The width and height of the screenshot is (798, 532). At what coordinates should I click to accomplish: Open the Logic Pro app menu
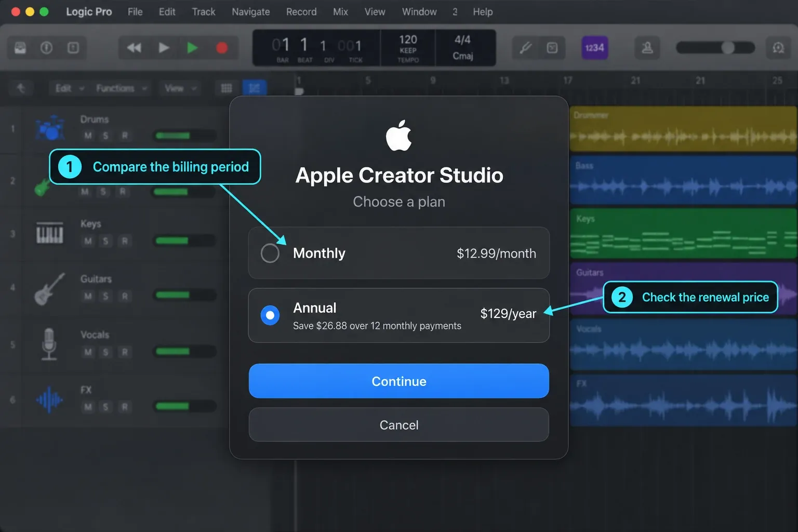click(89, 11)
